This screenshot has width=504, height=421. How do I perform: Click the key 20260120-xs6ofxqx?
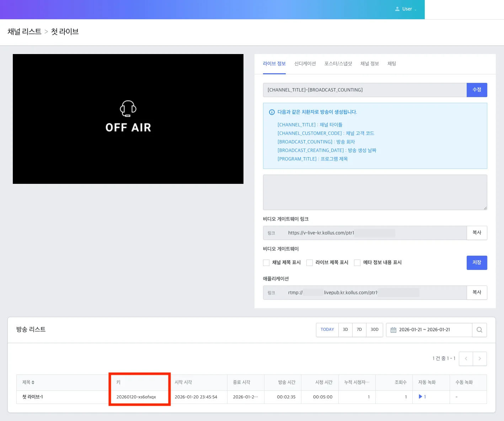[136, 397]
